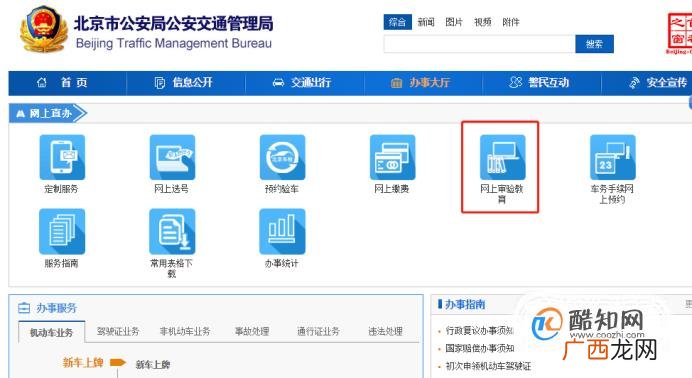Switch to the 通行证业务 tab

pos(318,331)
